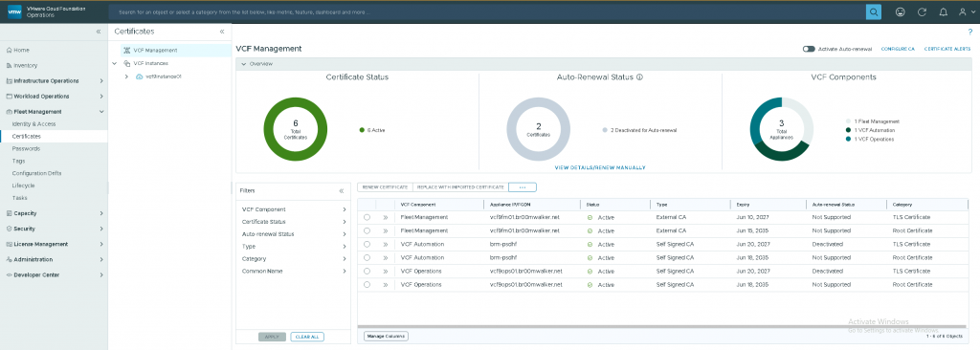Open Identity & Access page
The height and width of the screenshot is (350, 980).
coord(33,123)
